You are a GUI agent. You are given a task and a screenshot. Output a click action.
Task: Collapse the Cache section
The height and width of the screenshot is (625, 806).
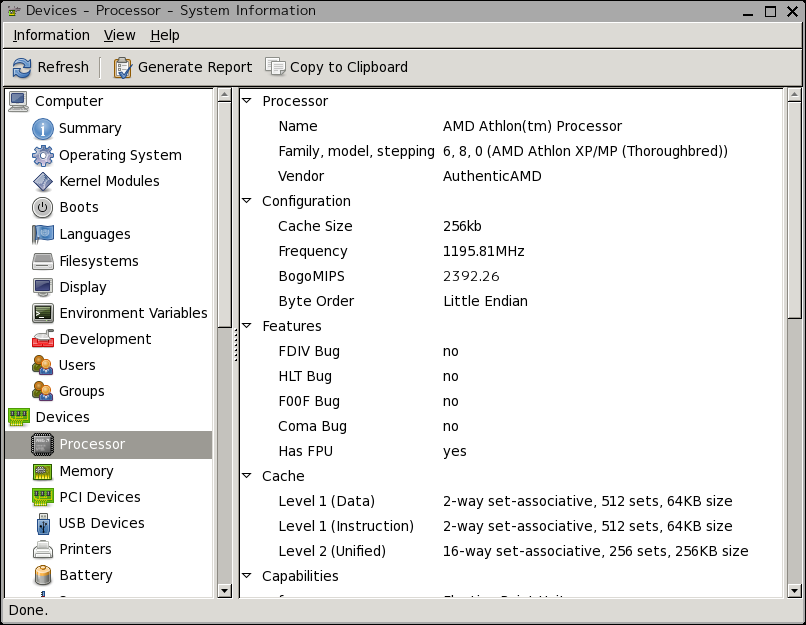click(x=247, y=475)
